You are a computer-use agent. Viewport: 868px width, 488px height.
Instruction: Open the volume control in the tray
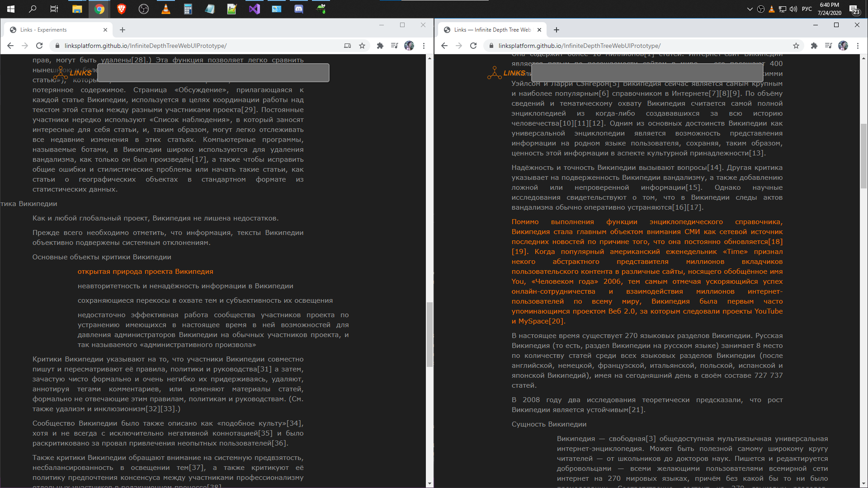[x=793, y=9]
